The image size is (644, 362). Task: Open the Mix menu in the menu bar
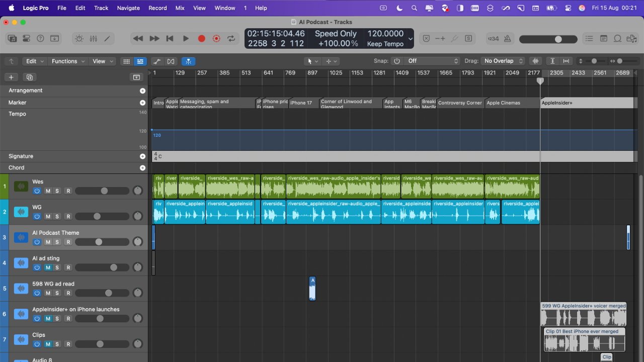[180, 8]
